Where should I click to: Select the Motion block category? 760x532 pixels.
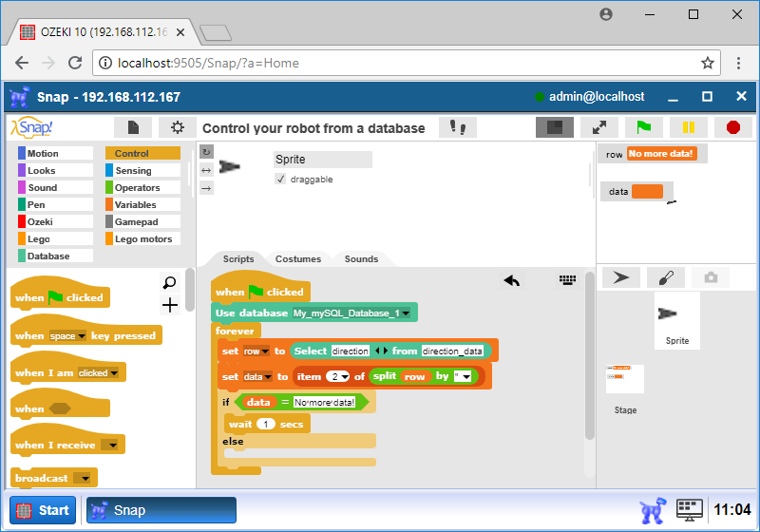55,153
